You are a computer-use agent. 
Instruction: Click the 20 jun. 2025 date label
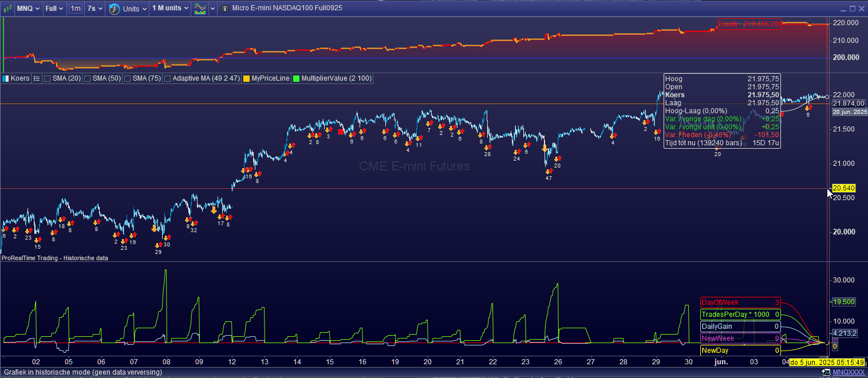pyautogui.click(x=850, y=112)
